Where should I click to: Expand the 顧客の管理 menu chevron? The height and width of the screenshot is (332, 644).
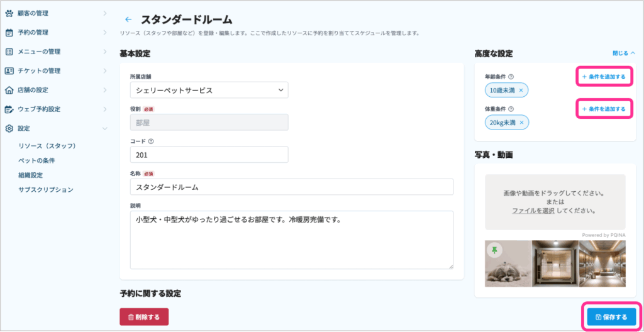[x=105, y=13]
